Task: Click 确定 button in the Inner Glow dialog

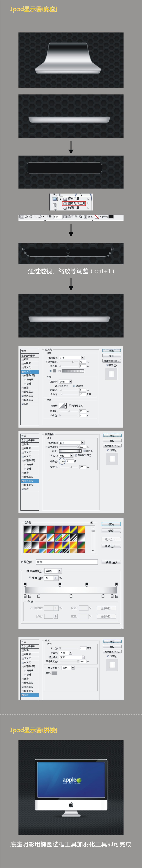Action: [x=112, y=351]
